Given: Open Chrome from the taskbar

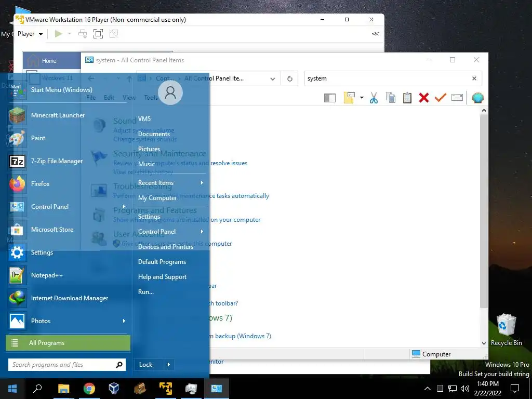Looking at the screenshot, I should (x=89, y=389).
